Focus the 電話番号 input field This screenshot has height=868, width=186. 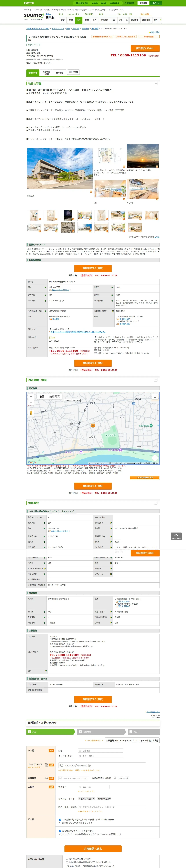tap(73, 778)
